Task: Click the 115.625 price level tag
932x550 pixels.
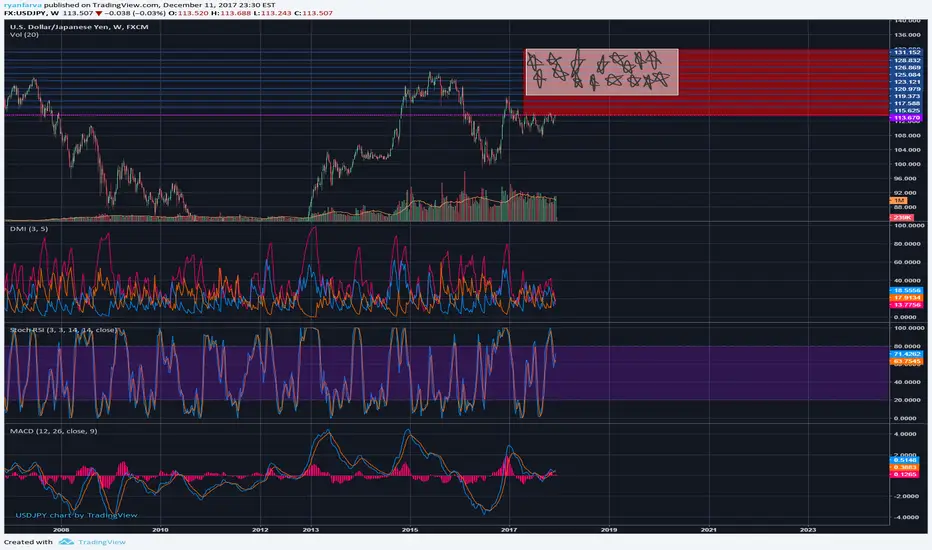Action: (906, 110)
